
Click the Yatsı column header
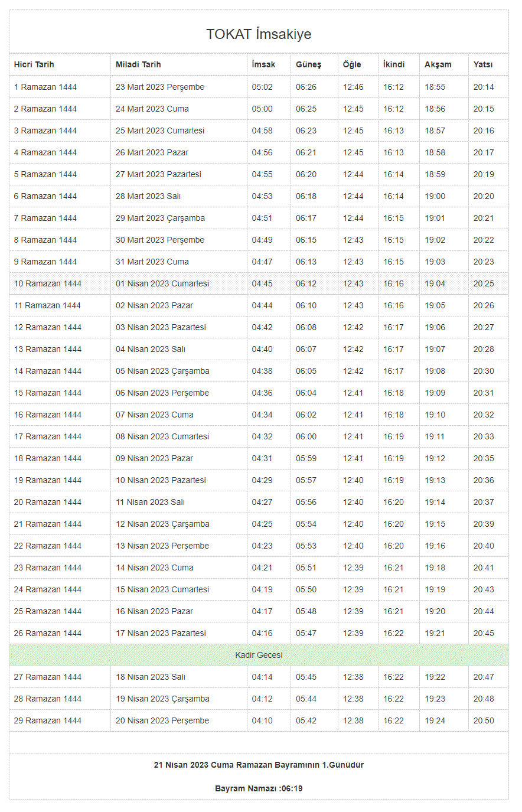point(483,64)
